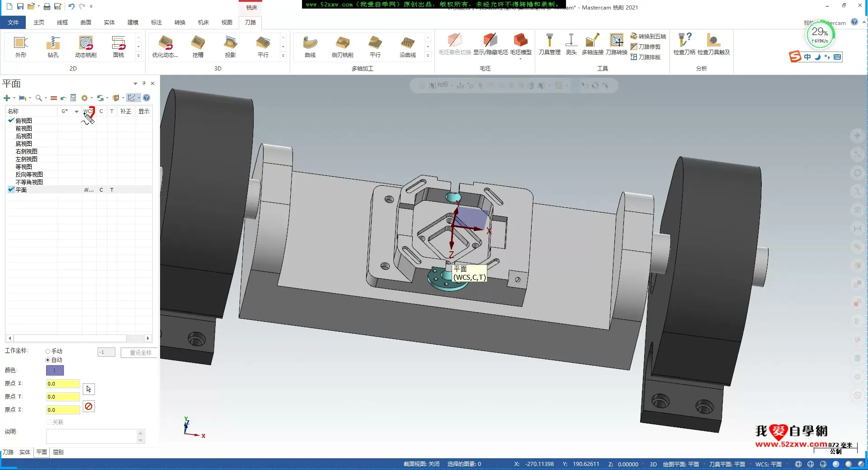Click the 毛坯模型 stock model icon
This screenshot has height=470, width=868.
[x=521, y=44]
